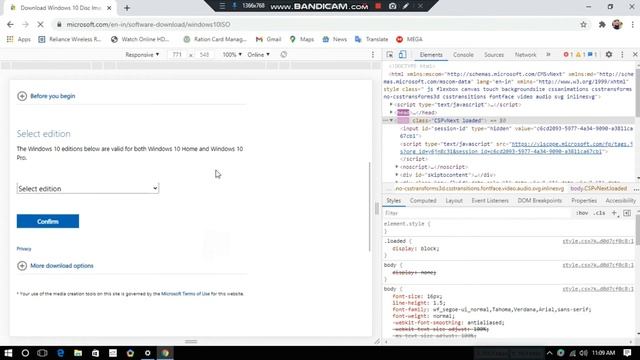Open DevTools settings gear
This screenshot has width=640, height=360.
tap(609, 54)
